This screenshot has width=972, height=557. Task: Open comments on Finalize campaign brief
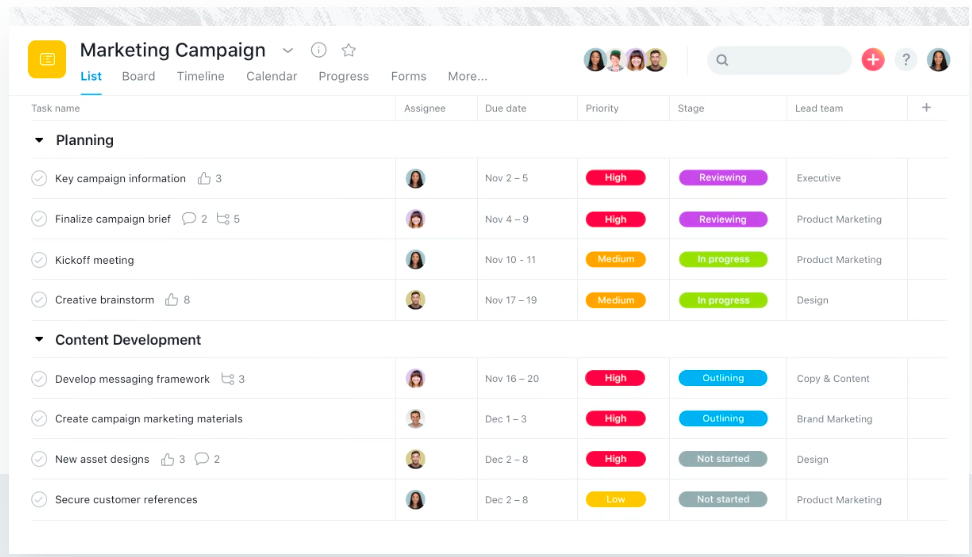tap(189, 219)
